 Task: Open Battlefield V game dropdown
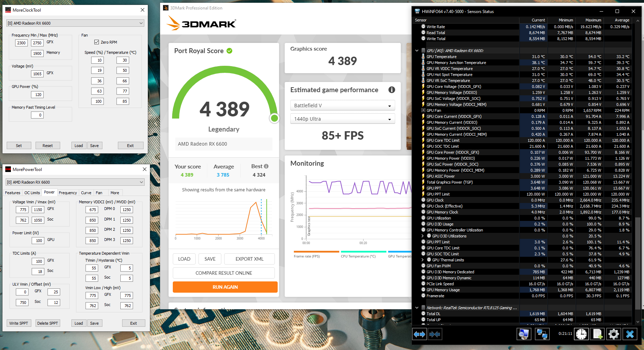tap(342, 106)
